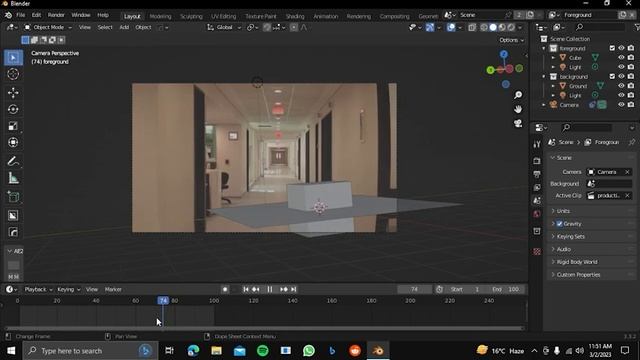Open the Output properties tab
This screenshot has width=640, height=360.
pos(537,174)
